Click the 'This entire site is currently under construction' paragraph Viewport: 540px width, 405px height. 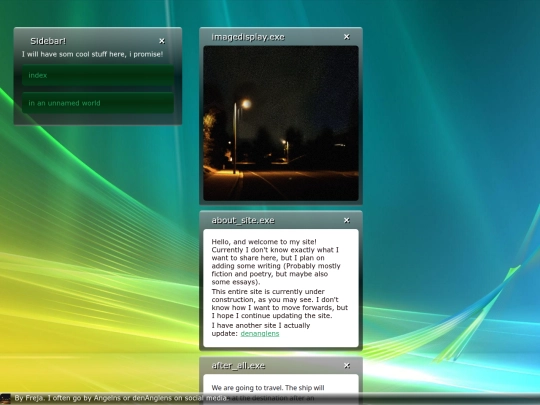click(280, 303)
